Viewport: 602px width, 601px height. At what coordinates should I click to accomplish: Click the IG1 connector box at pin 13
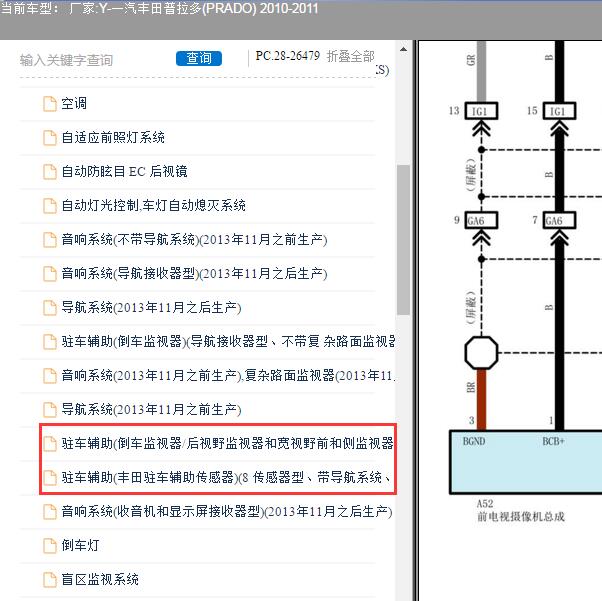(481, 111)
